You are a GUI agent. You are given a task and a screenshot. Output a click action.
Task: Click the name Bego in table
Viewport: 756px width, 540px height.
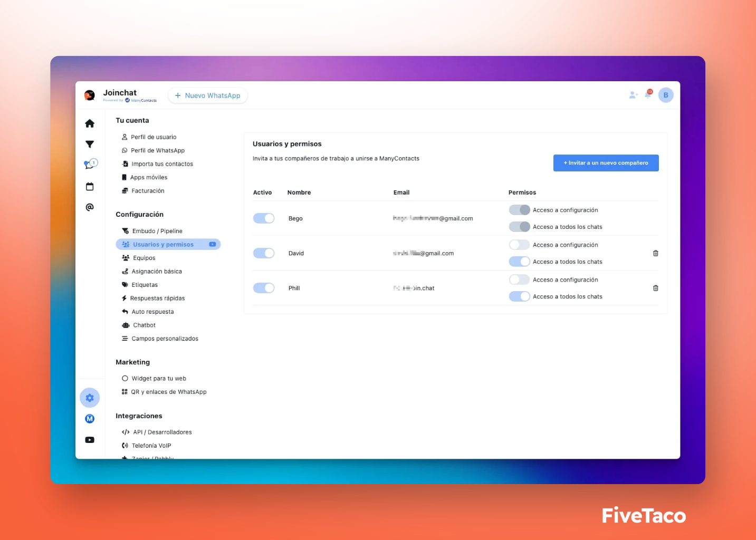[295, 218]
